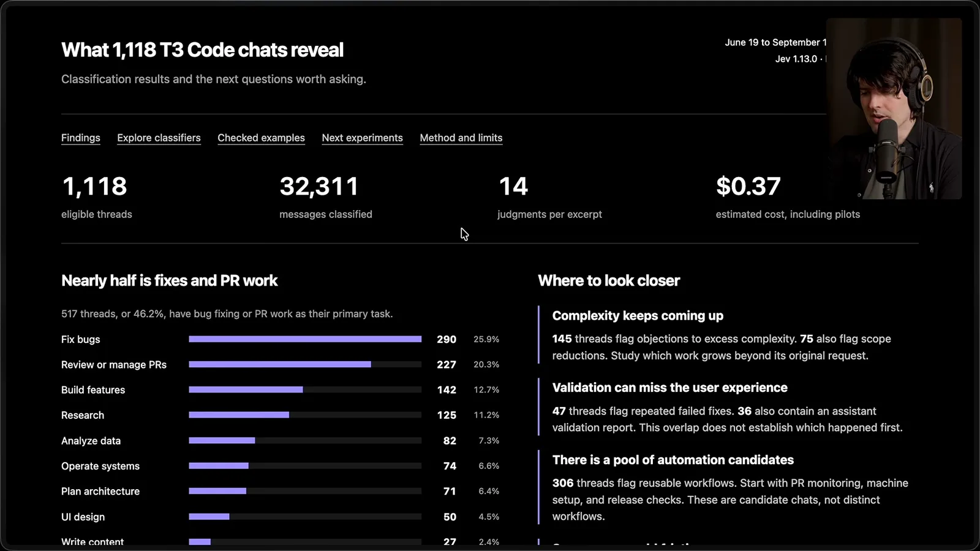Click the Complexity keeps coming up heading
Image resolution: width=980 pixels, height=551 pixels.
coord(638,315)
